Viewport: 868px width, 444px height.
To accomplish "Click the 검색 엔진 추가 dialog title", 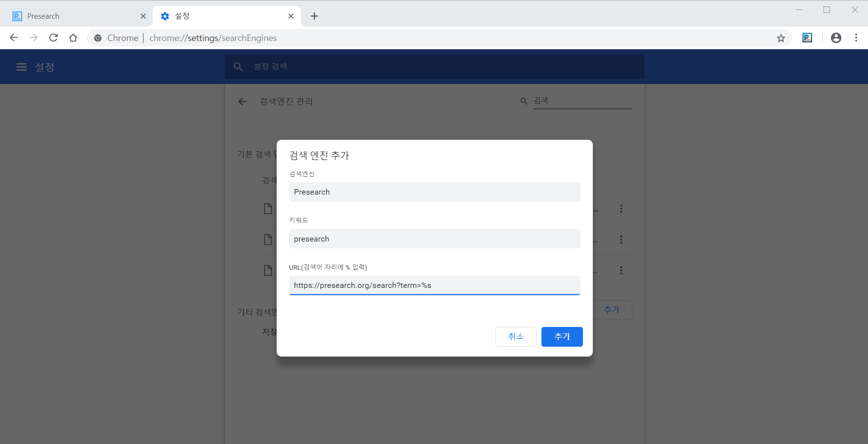I will [x=319, y=156].
